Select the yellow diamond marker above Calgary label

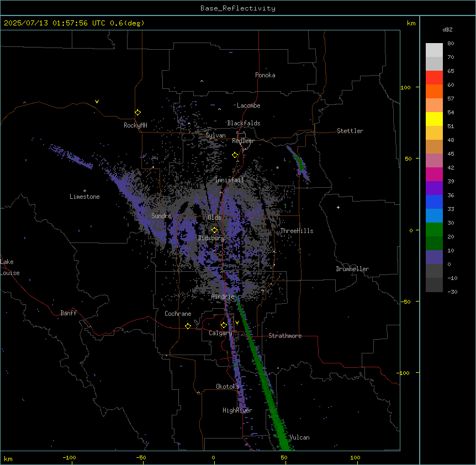click(224, 325)
